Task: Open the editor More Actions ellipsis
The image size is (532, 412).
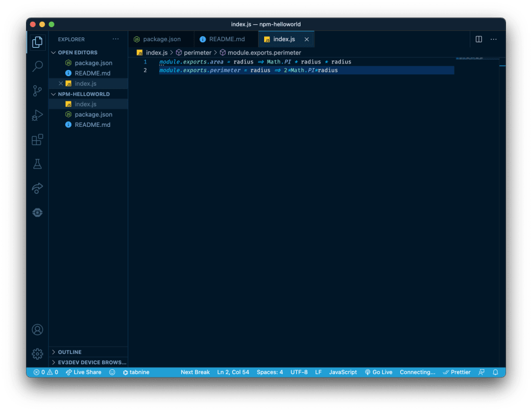Action: tap(494, 39)
